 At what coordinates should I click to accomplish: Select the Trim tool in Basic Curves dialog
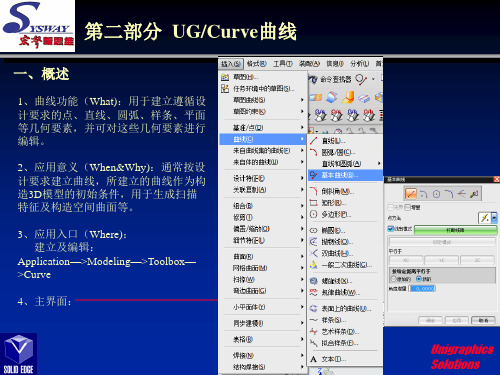461,194
